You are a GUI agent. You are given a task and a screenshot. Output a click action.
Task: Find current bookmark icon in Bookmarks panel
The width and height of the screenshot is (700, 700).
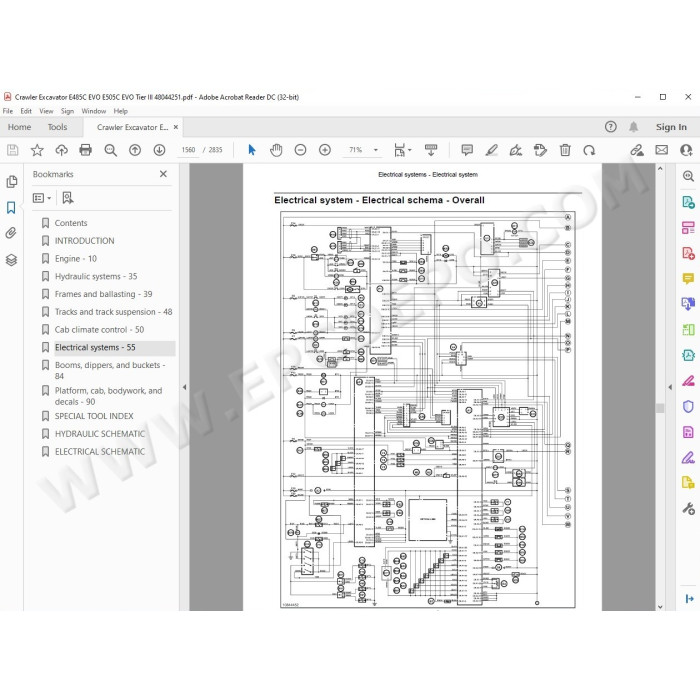[67, 198]
